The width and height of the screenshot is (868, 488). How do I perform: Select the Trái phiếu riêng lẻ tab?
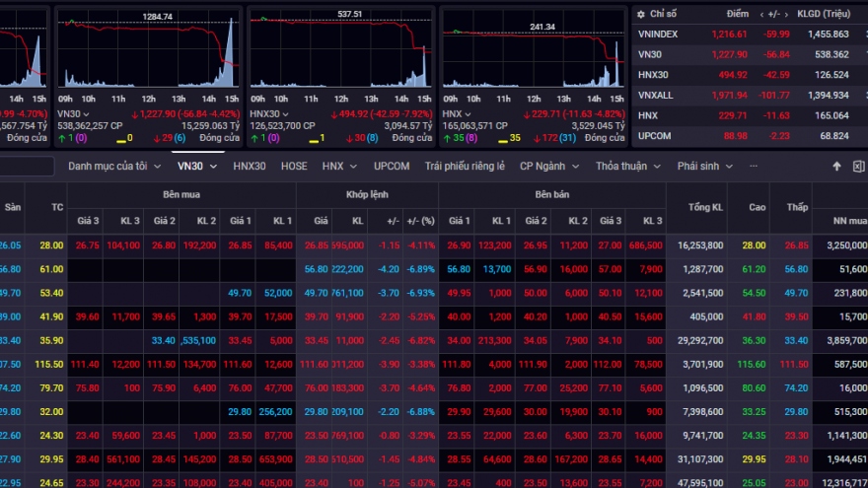click(465, 167)
